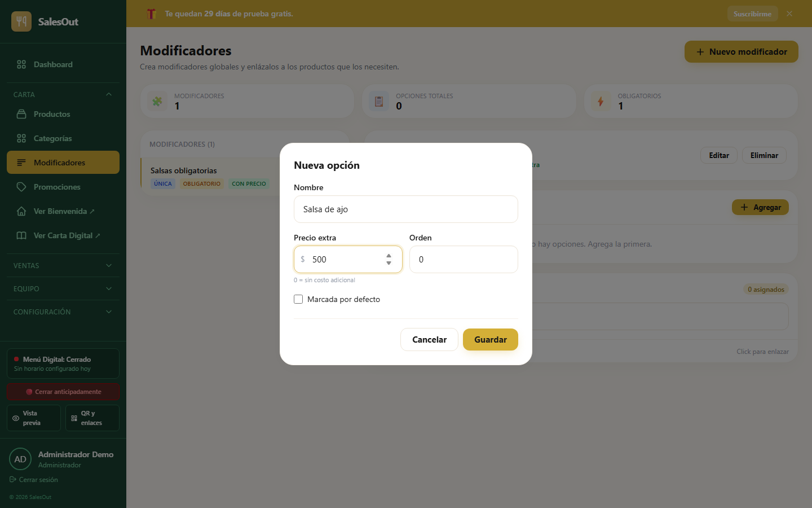Open Dashboard via its grid icon
The width and height of the screenshot is (812, 508).
point(21,64)
